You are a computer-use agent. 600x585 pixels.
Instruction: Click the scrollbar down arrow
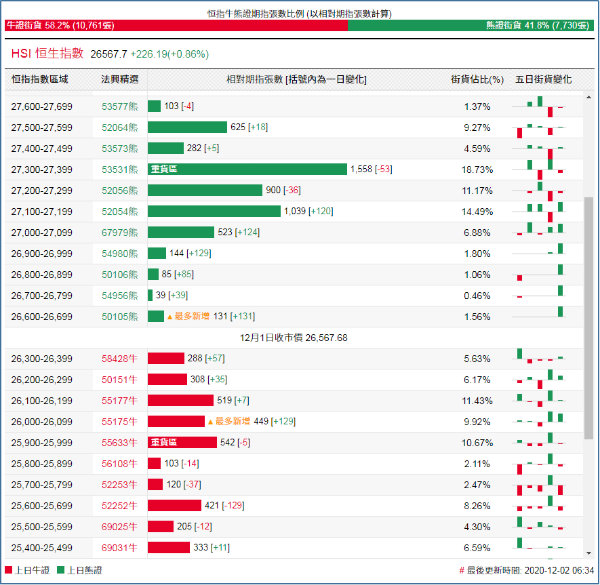click(589, 553)
